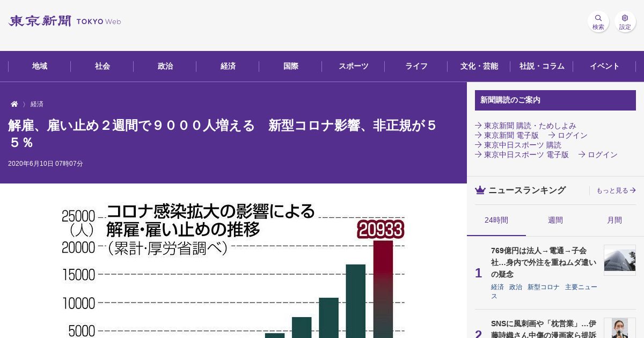The height and width of the screenshot is (338, 644).
Task: Open 東京中日スポーツ 購読 link
Action: click(x=518, y=145)
